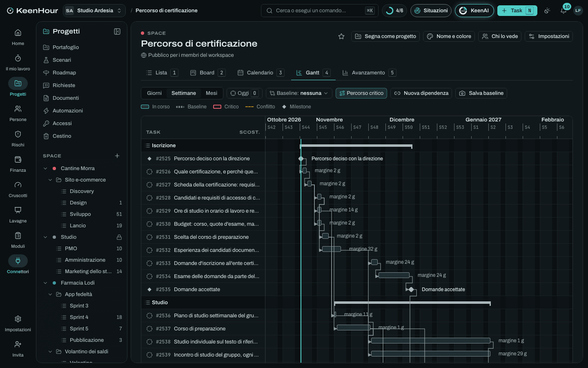The height and width of the screenshot is (368, 588).
Task: Open the Persone section
Action: 18,113
